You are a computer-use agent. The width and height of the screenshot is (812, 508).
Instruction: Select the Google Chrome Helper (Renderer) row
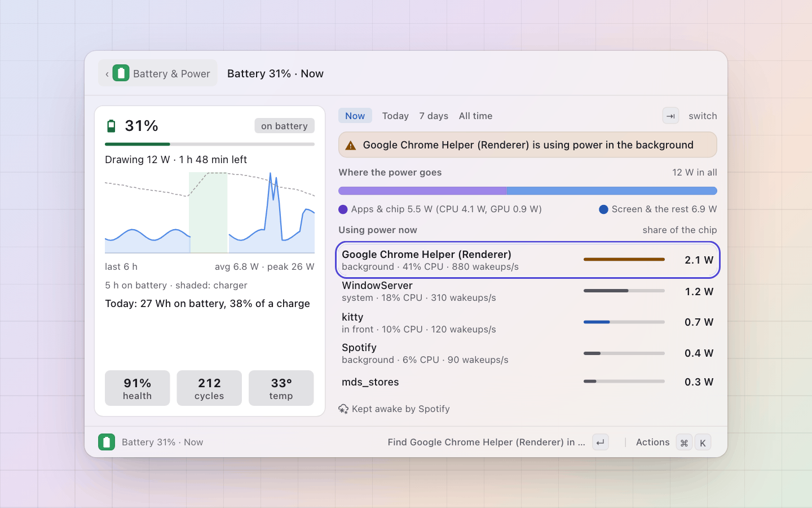(528, 260)
